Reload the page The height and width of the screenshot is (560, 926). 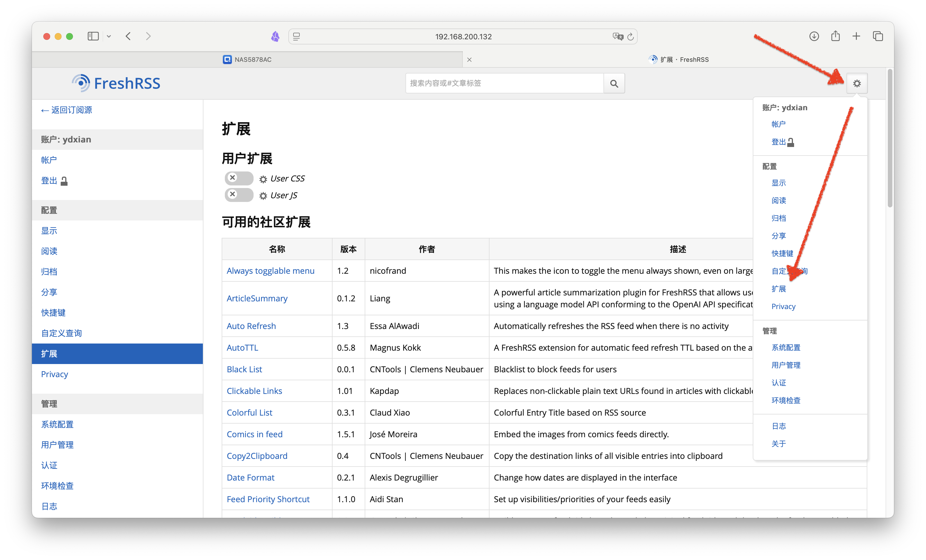tap(631, 36)
